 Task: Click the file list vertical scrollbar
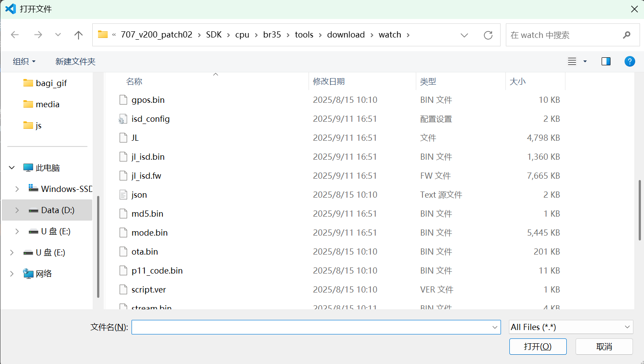[x=640, y=210]
